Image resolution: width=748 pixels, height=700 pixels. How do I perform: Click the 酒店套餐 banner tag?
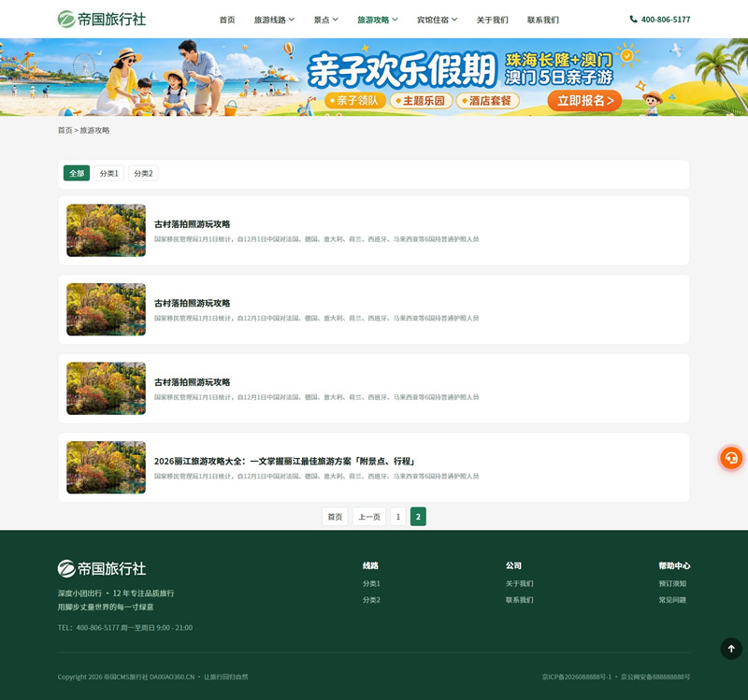coord(487,101)
